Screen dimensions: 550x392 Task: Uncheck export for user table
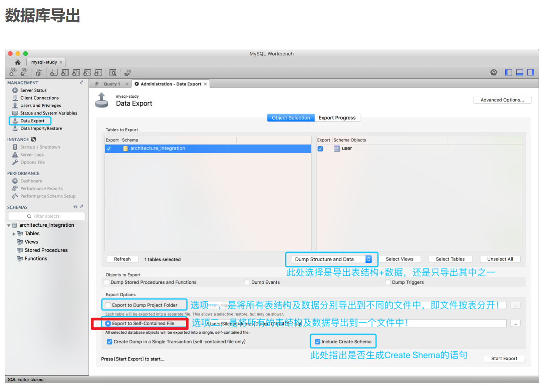coord(321,149)
